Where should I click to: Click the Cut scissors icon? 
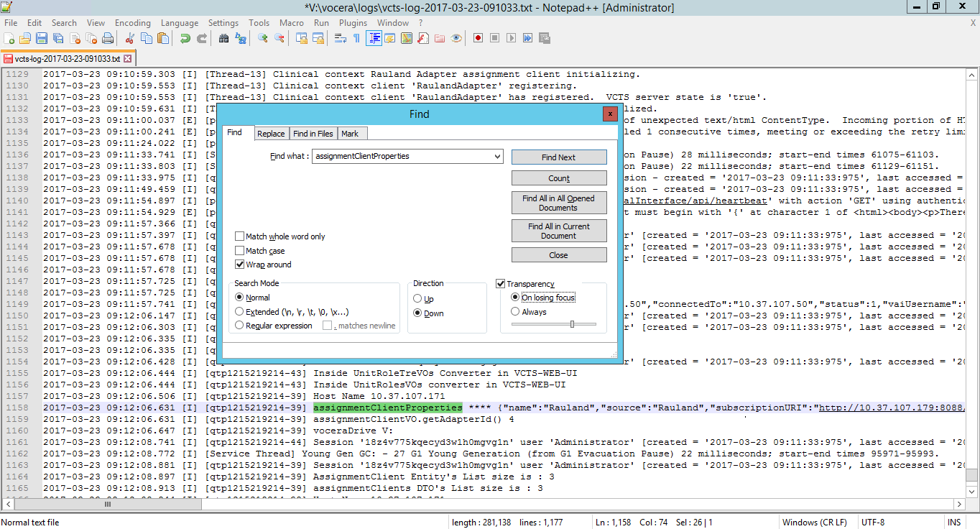point(130,38)
